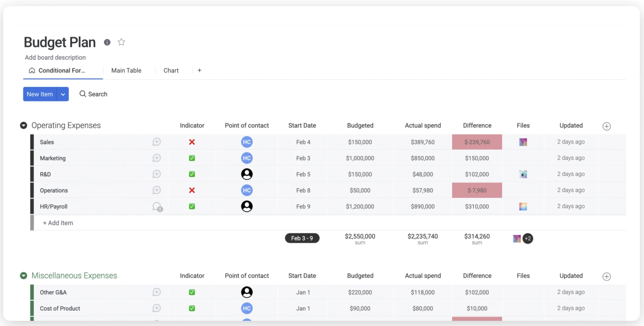This screenshot has width=644, height=326.
Task: Switch to the Main Table tab
Action: click(126, 70)
